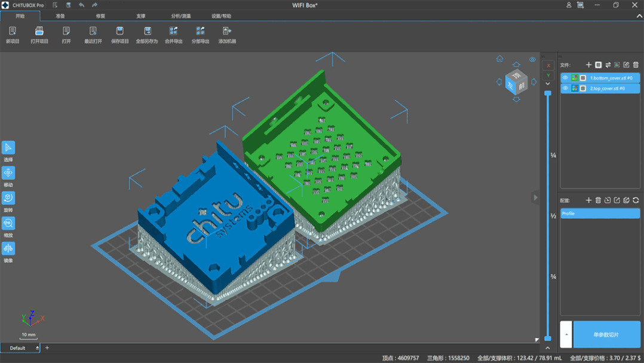Click the swap arrows icon in 文件 panel
Viewport: 644px width, 363px height.
click(608, 65)
